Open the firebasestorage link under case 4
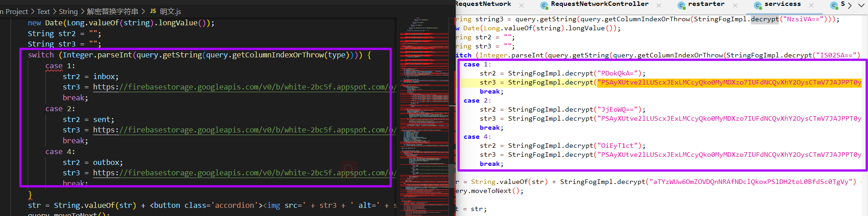Viewport: 868px width, 216px height. 245,173
